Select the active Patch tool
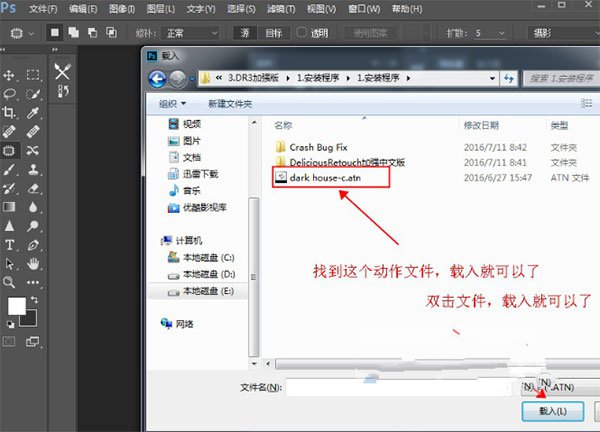 click(x=9, y=150)
